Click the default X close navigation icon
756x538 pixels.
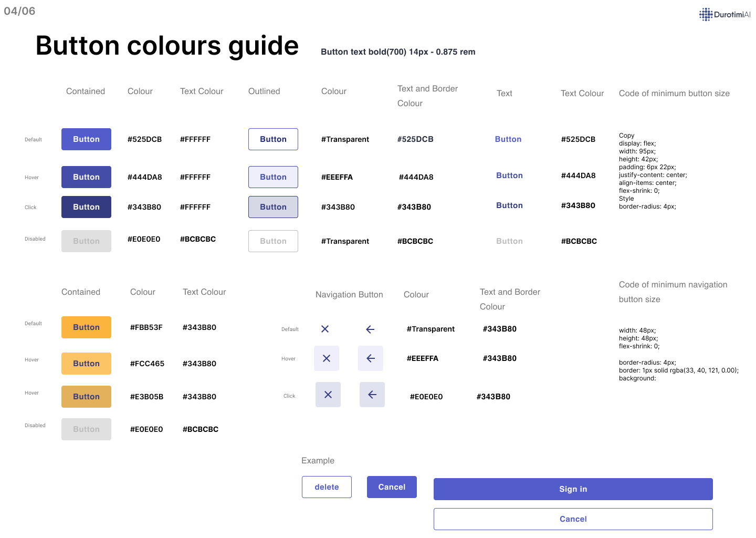(325, 329)
